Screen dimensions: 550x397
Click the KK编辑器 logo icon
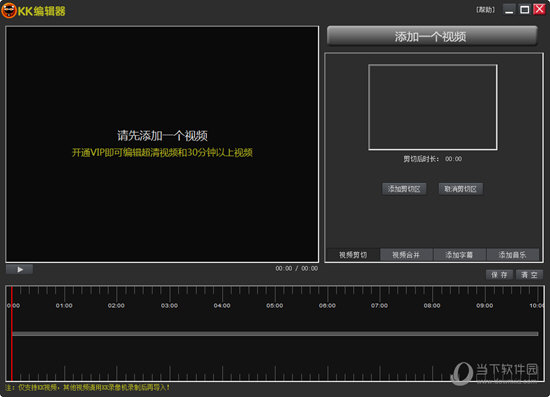pos(9,11)
